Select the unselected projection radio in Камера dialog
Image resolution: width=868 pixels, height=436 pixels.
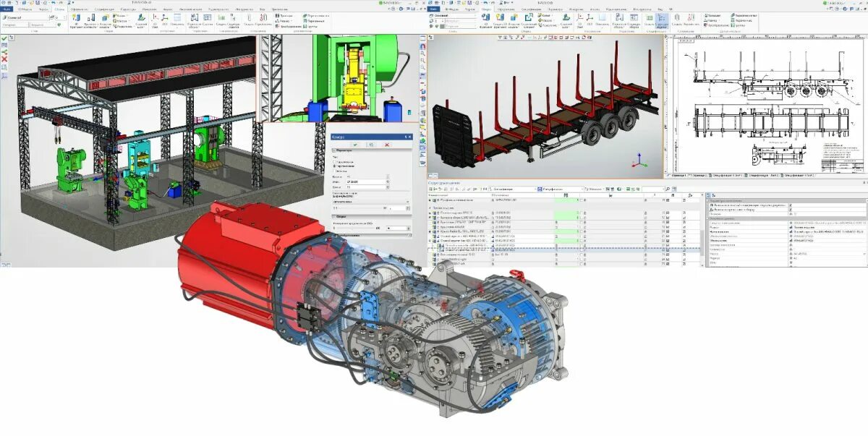334,162
